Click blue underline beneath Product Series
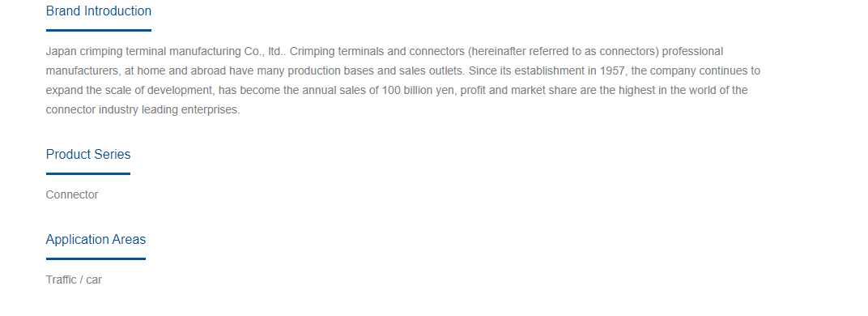The width and height of the screenshot is (868, 316). [88, 173]
